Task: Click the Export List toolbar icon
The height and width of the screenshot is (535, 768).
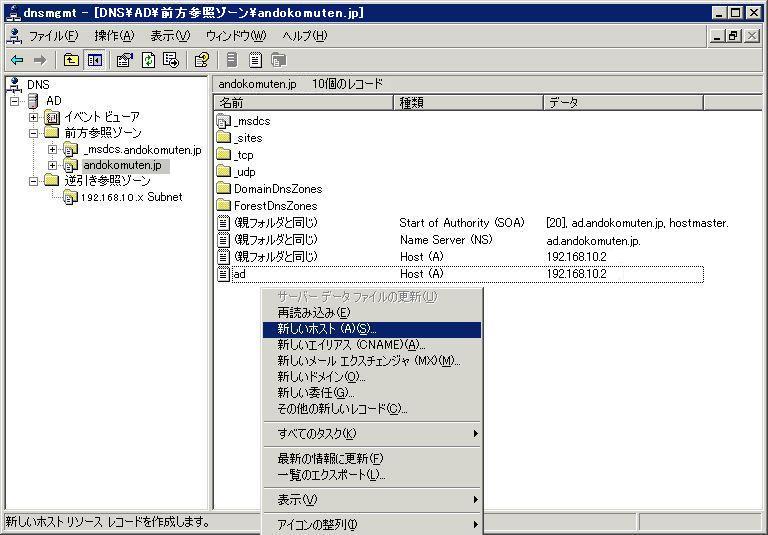Action: 171,60
